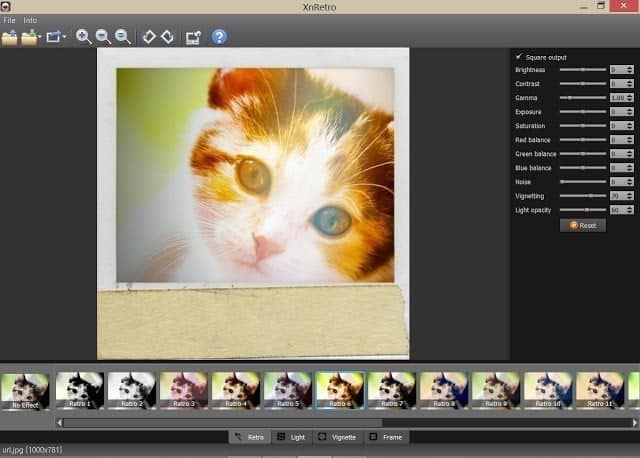Click the Blue balance value spinner
Image resolution: width=640 pixels, height=458 pixels.
[622, 168]
